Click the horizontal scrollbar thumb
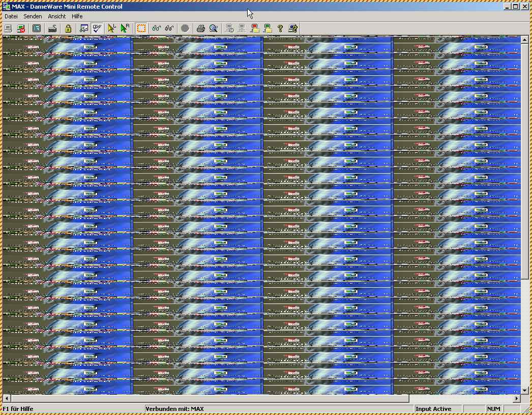Image resolution: width=532 pixels, height=415 pixels. click(210, 398)
